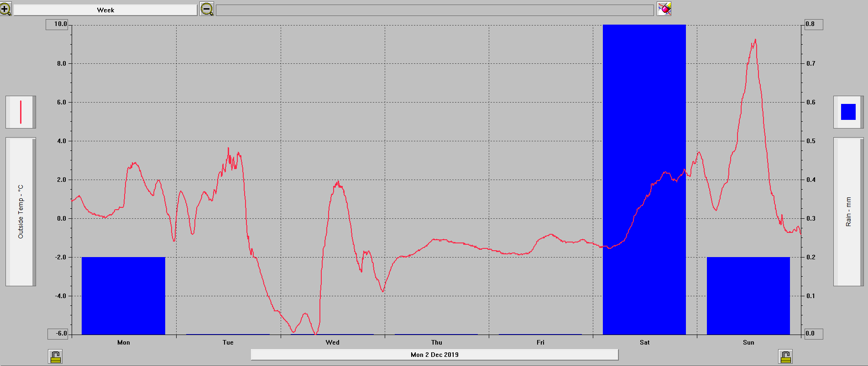This screenshot has height=366, width=868.
Task: Edit the left axis maximum 10.0 box
Action: (x=57, y=24)
